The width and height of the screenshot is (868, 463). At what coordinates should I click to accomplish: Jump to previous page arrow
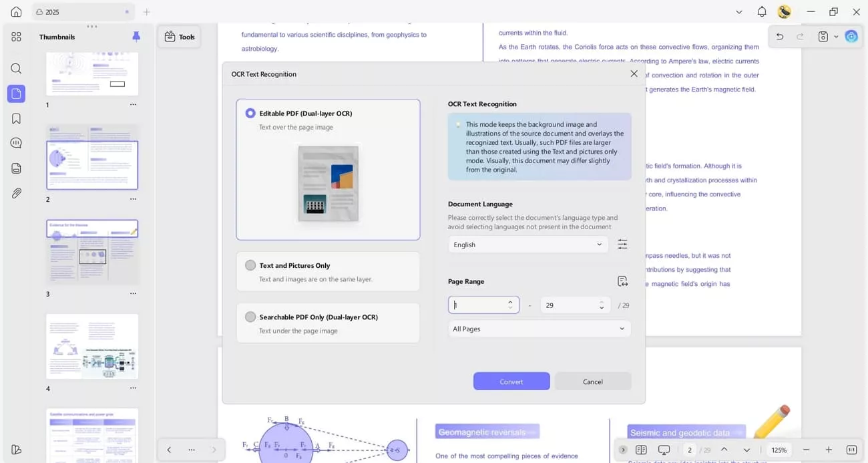[724, 450]
